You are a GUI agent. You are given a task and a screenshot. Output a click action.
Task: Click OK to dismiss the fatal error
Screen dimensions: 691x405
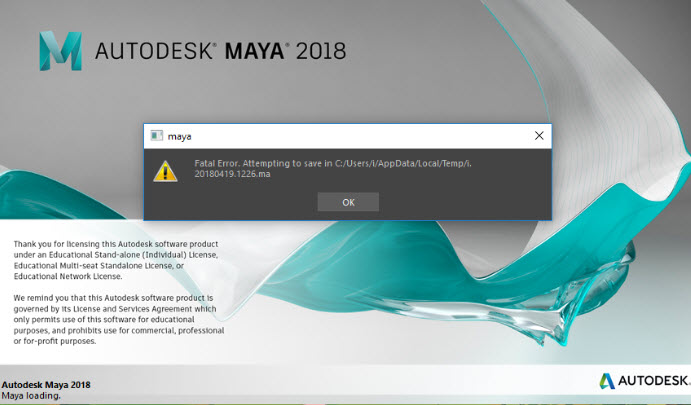coord(348,202)
